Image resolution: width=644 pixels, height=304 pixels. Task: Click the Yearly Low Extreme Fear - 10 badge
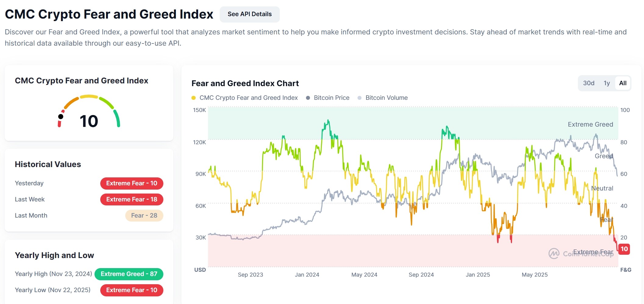pos(132,290)
